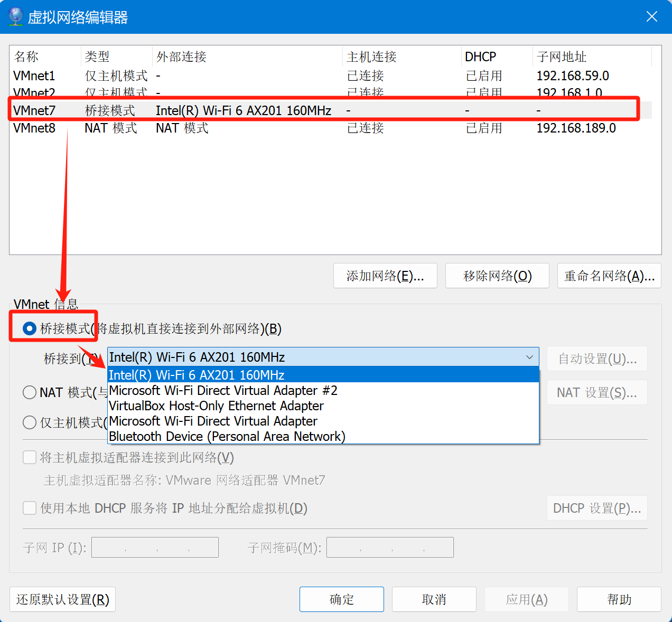Select the 仅主机模式 radio button
The image size is (672, 622).
coord(30,422)
